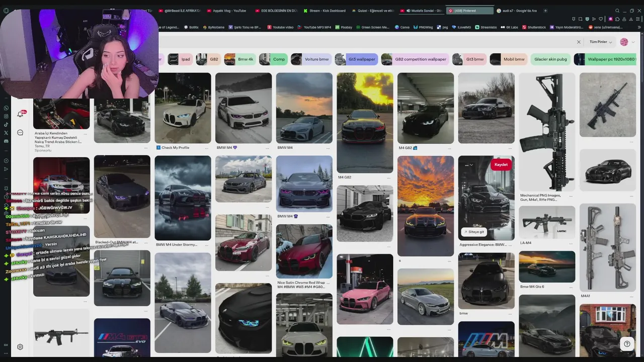
Task: Open three-dot menu for Check My Profile pin
Action: (207, 148)
